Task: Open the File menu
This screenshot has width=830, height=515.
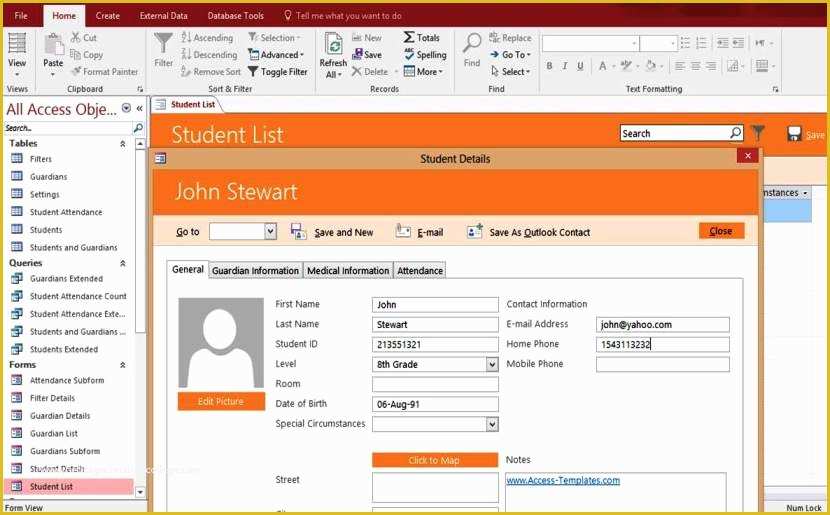Action: tap(21, 16)
